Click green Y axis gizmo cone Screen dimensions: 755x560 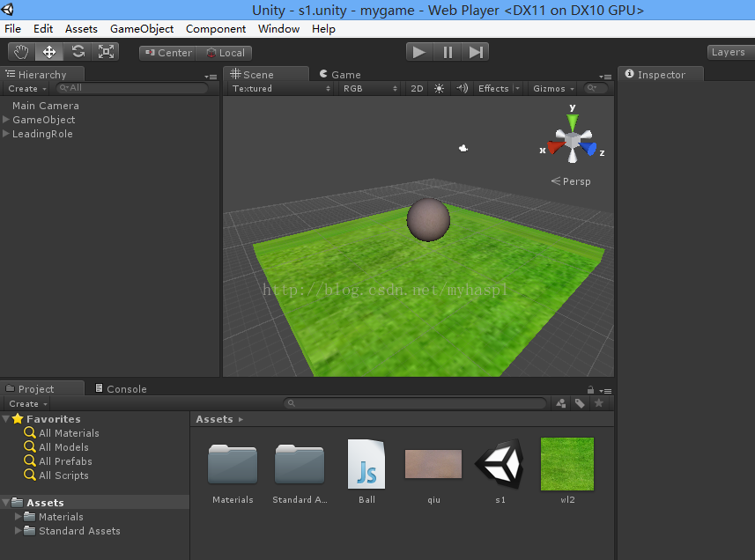[x=573, y=122]
